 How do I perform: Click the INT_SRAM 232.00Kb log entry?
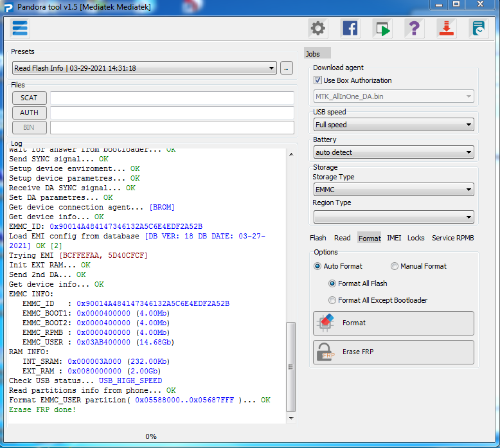96,361
